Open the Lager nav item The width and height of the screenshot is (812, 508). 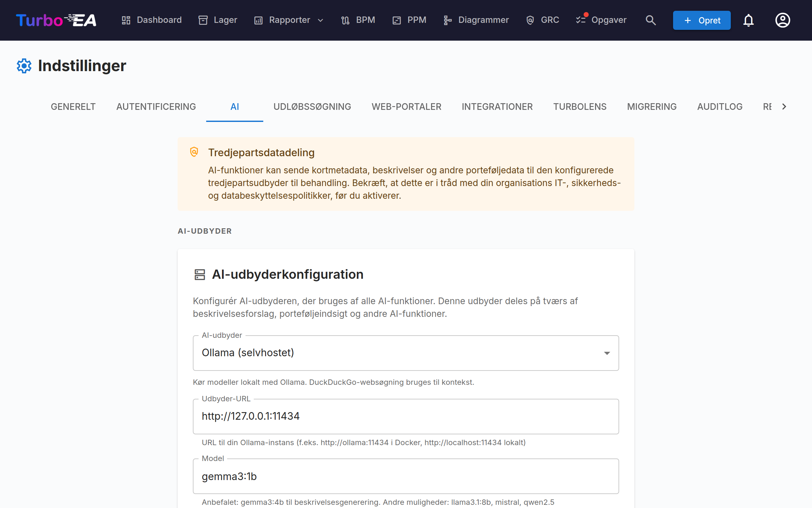tap(218, 20)
